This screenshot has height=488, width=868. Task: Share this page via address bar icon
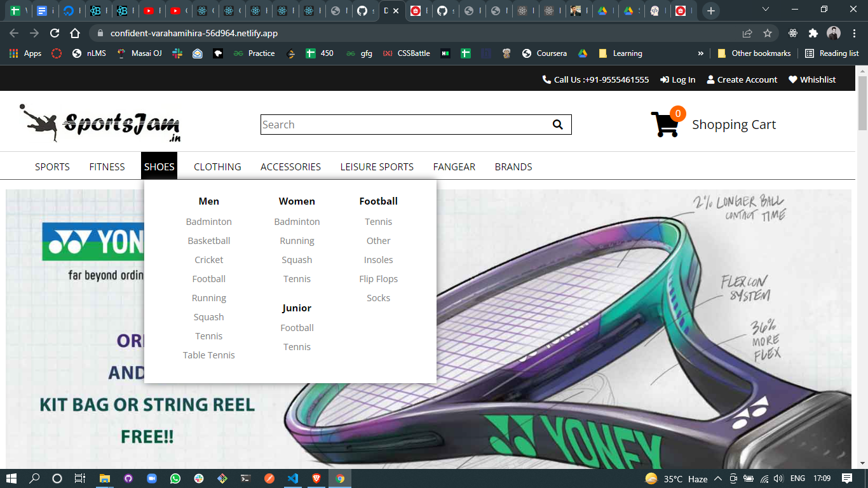click(x=747, y=33)
